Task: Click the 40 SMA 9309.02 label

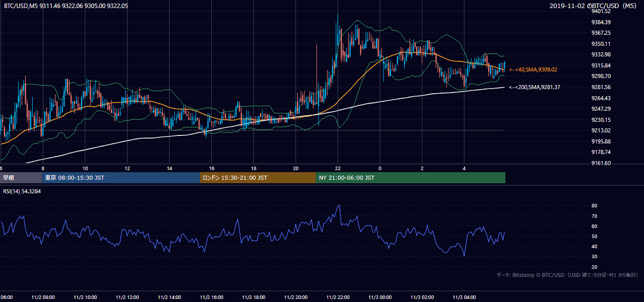Action: (533, 69)
